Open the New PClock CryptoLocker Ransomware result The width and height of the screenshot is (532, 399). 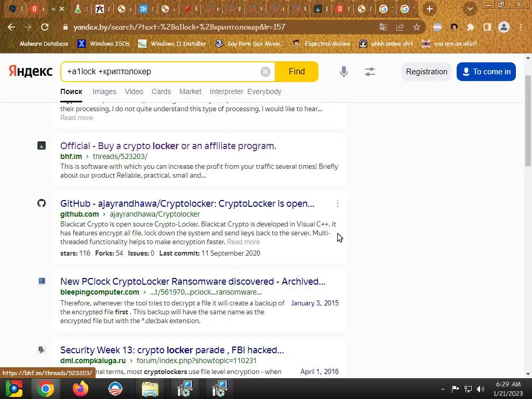pos(193,282)
